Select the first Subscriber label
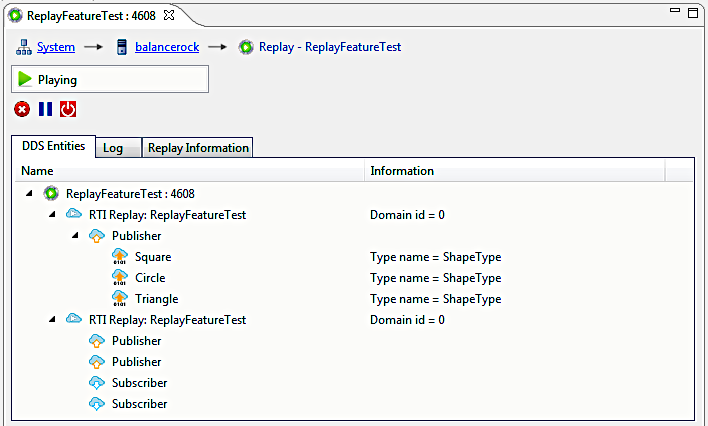The image size is (708, 426). pos(140,383)
